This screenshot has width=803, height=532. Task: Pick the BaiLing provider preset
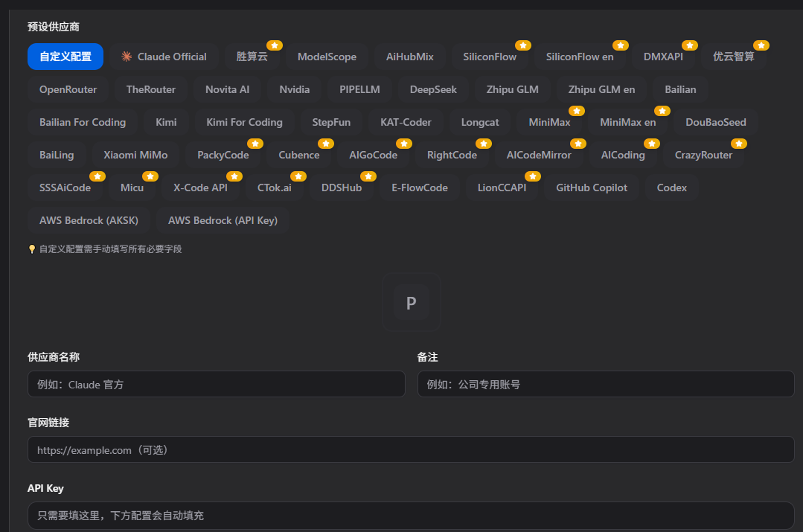click(57, 155)
